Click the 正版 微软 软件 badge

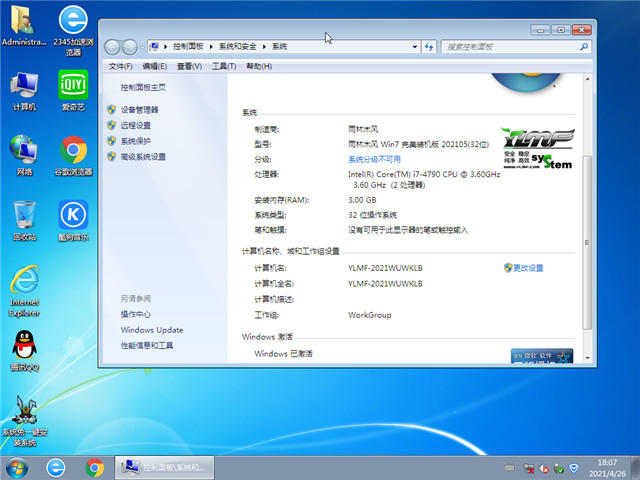tap(542, 356)
